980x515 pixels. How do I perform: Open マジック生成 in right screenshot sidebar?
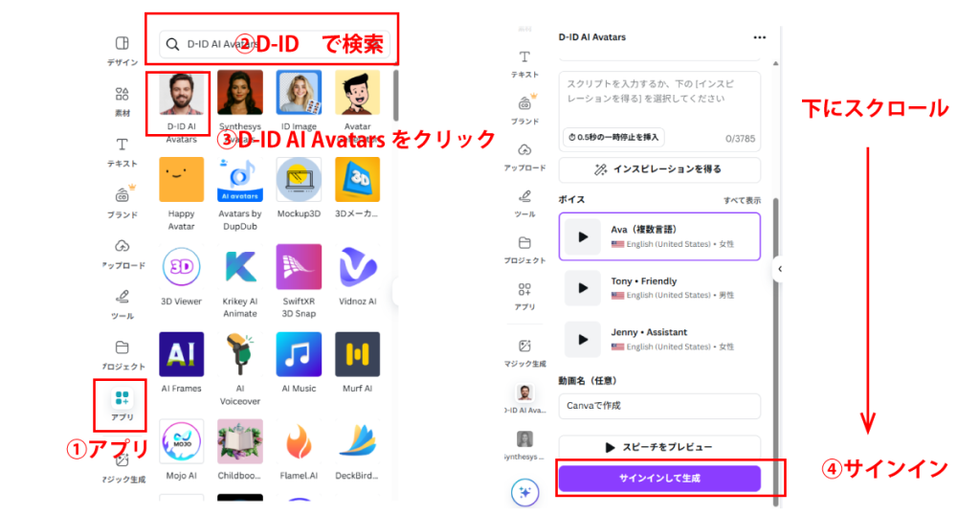click(x=524, y=353)
